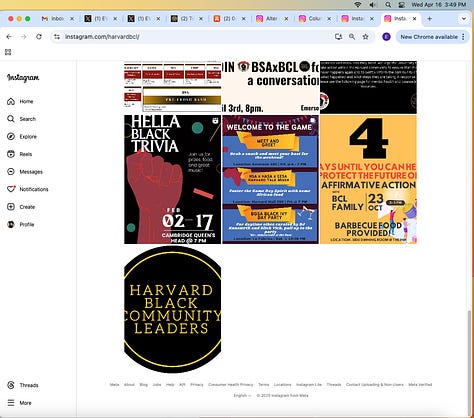The height and width of the screenshot is (418, 474).
Task: Click the Jobs footer link
Action: pyautogui.click(x=157, y=384)
